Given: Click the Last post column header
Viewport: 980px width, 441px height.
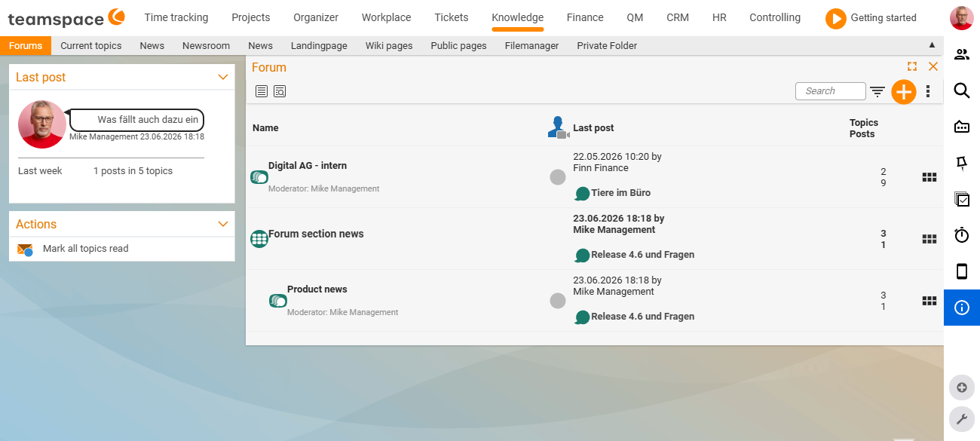Looking at the screenshot, I should point(593,128).
